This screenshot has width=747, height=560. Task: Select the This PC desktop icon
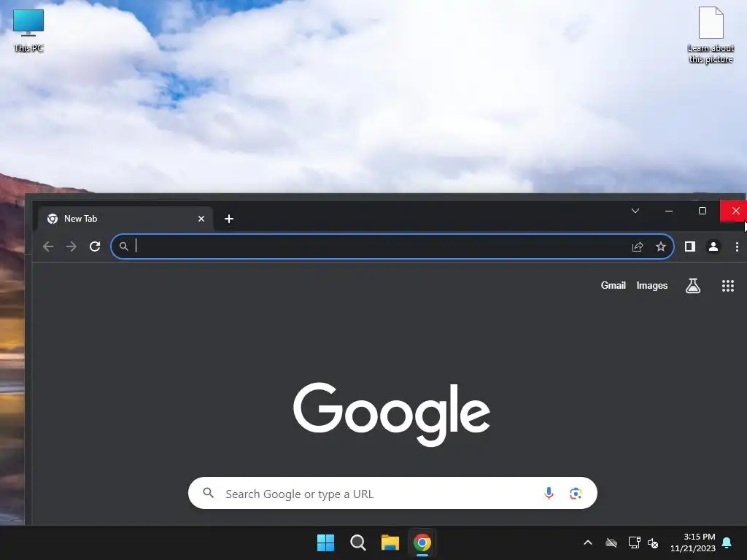point(28,31)
